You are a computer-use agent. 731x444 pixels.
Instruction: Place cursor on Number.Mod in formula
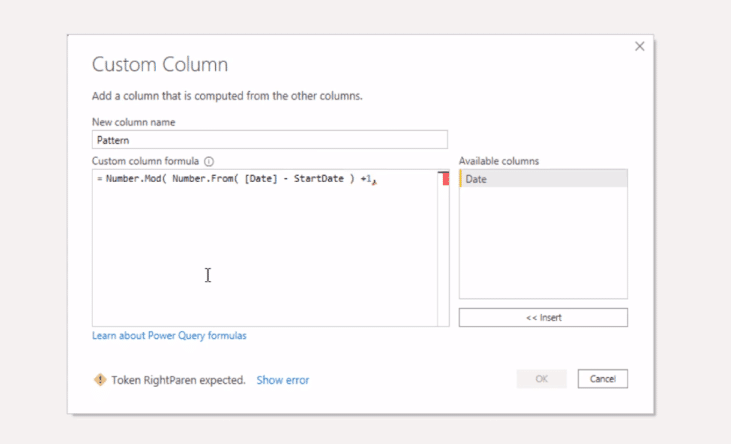point(133,179)
